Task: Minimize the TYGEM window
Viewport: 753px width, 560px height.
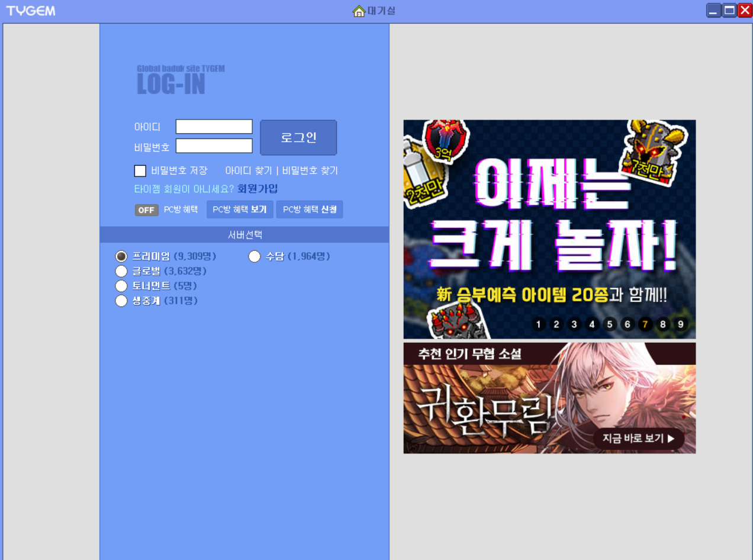Action: click(714, 10)
